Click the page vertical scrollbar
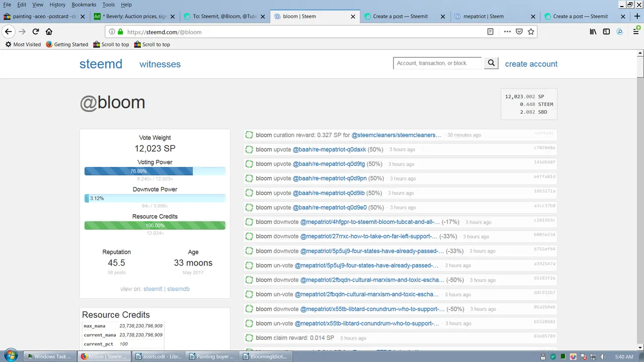The height and width of the screenshot is (362, 644). [640, 201]
